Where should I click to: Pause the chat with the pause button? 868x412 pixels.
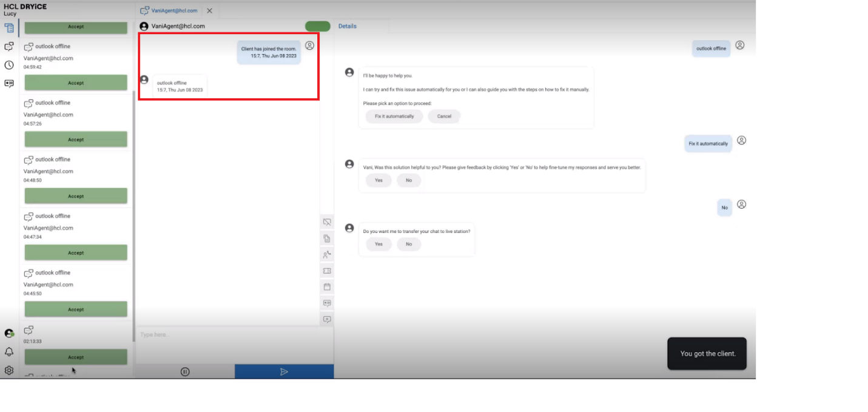185,372
